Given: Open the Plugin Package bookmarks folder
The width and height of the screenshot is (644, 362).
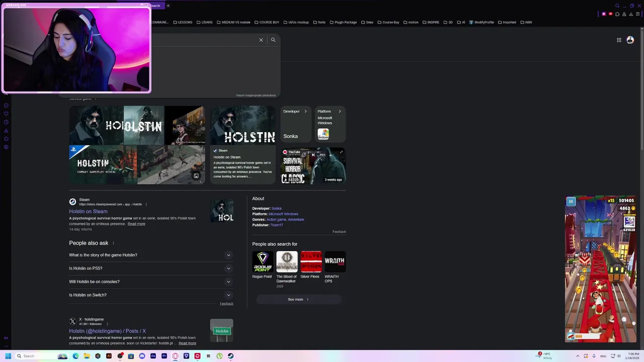Looking at the screenshot, I should (343, 22).
